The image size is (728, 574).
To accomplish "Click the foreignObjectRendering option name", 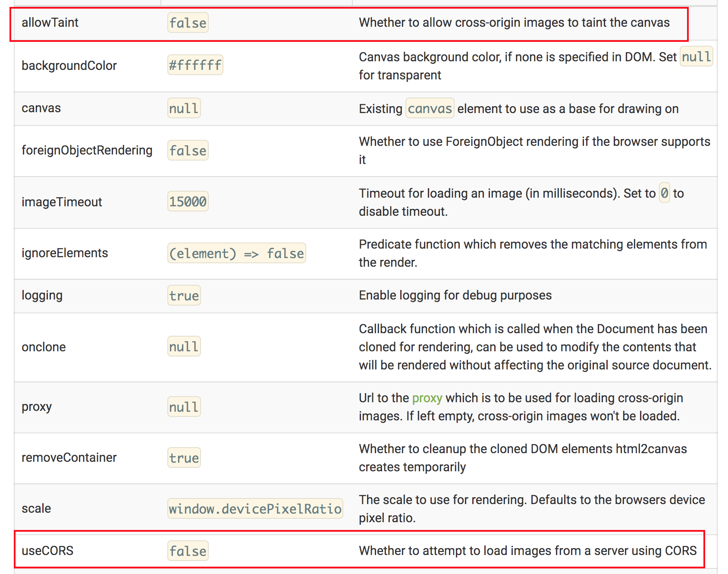I will [87, 150].
